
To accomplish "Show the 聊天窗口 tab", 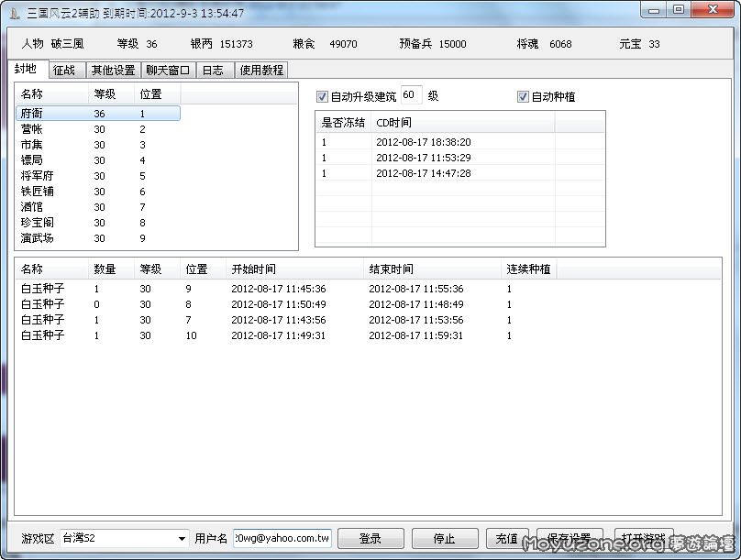I will tap(168, 70).
